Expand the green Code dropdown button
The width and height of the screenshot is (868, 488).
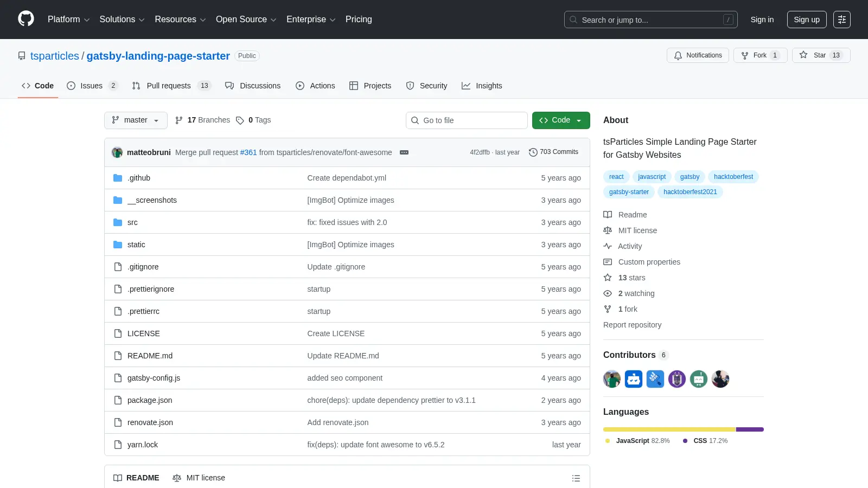click(x=561, y=120)
